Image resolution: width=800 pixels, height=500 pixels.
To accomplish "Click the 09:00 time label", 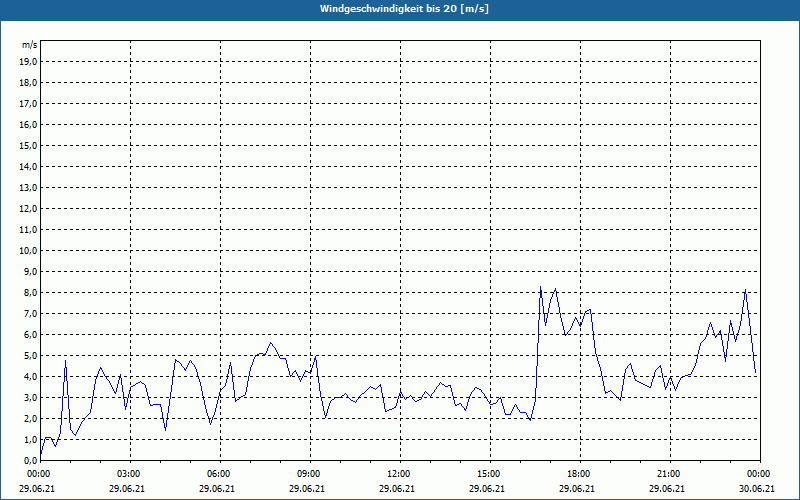I will [310, 474].
